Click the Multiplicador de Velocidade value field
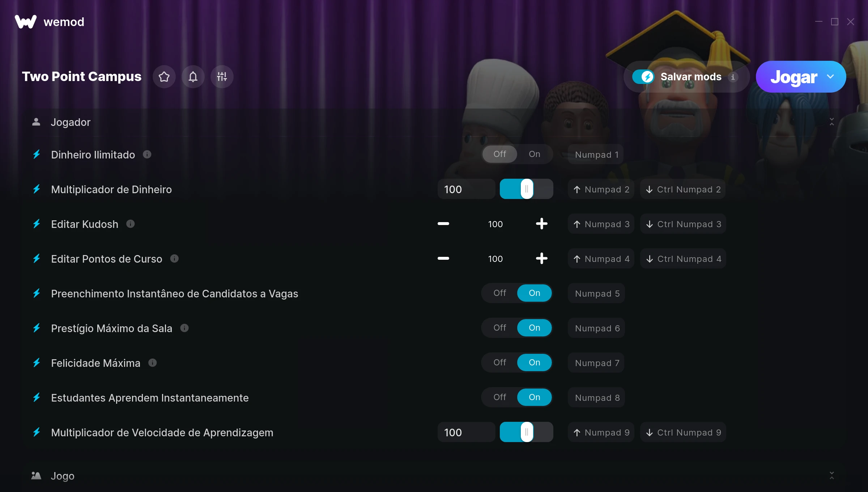Viewport: 868px width, 492px height. pos(466,432)
